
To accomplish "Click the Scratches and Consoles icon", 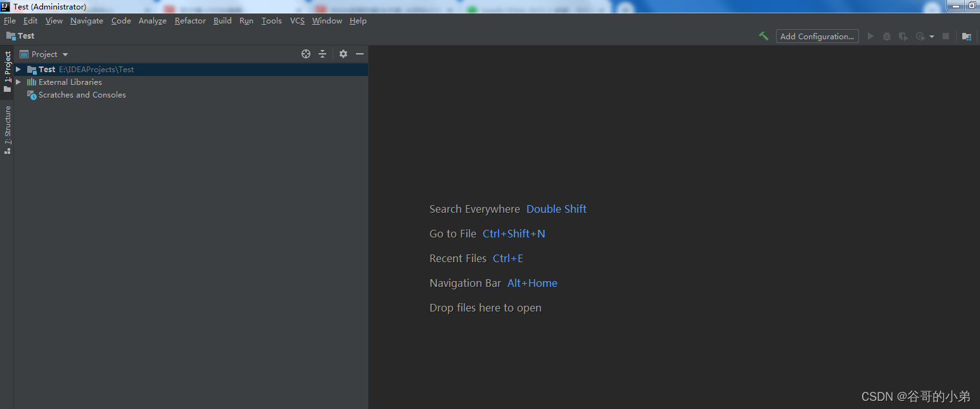I will tap(32, 95).
